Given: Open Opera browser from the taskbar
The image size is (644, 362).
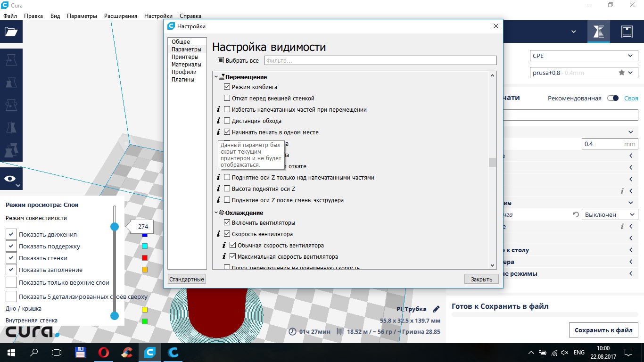Looking at the screenshot, I should coord(104,352).
